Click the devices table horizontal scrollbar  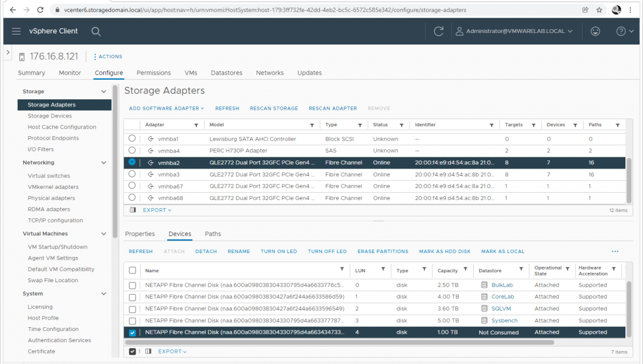point(340,342)
